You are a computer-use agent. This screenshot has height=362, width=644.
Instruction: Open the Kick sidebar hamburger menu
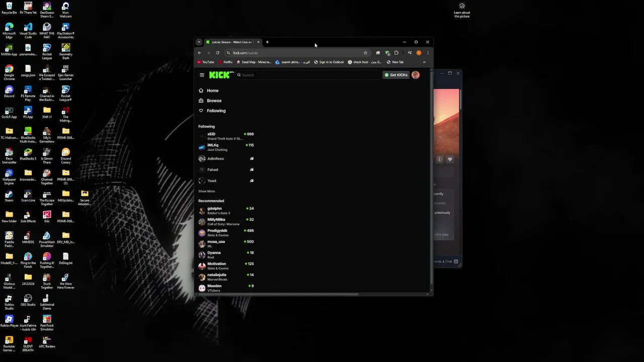tap(202, 75)
